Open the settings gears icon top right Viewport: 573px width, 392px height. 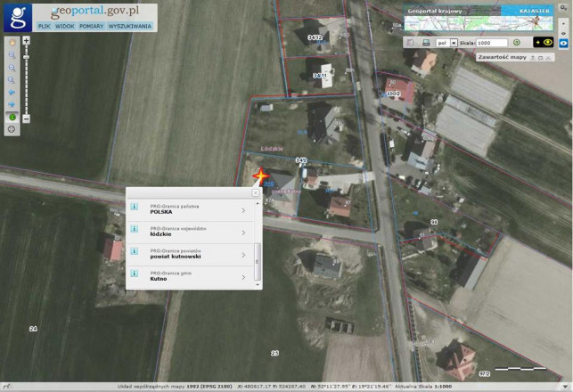(x=563, y=8)
